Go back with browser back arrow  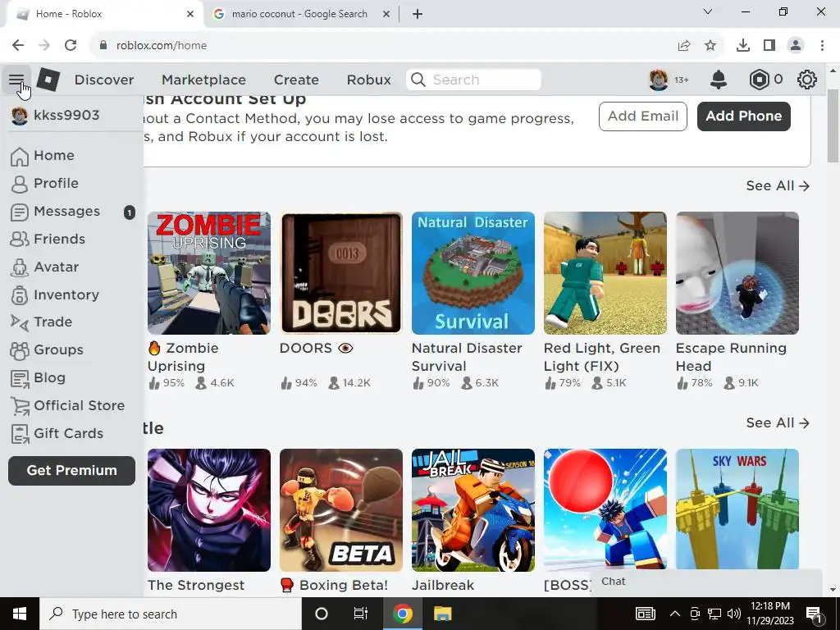pos(18,46)
